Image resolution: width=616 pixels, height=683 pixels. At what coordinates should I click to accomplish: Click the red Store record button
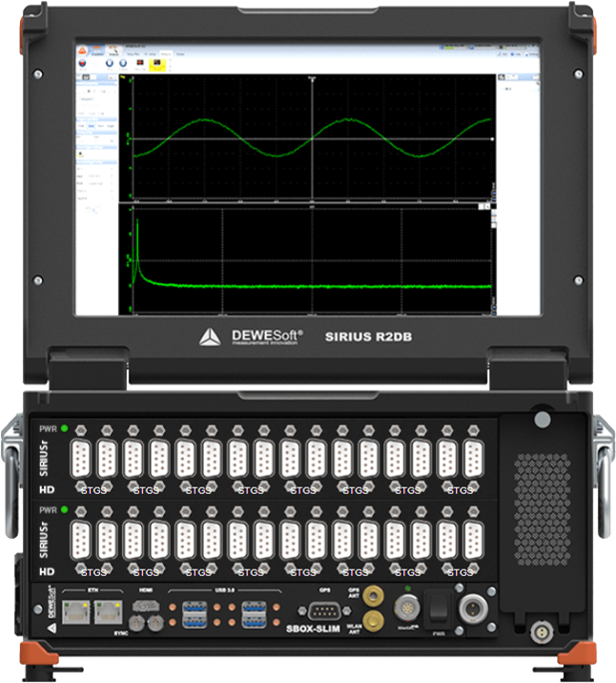82,64
